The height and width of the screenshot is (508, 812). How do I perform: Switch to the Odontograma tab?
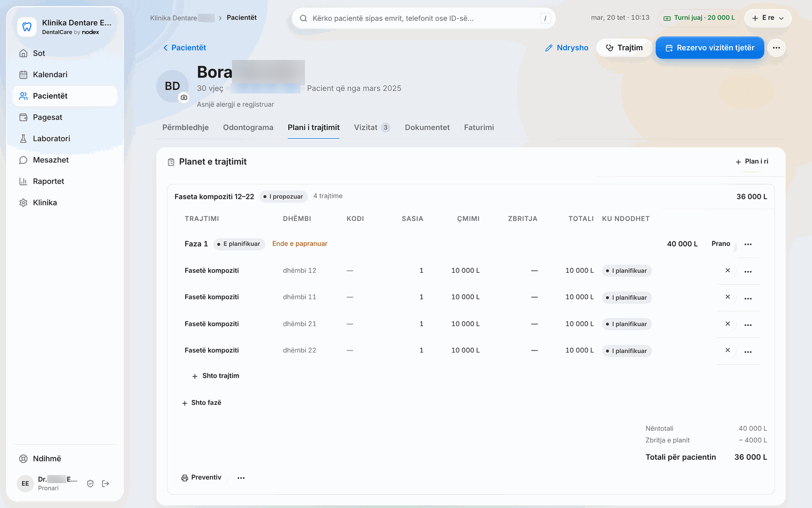(248, 128)
